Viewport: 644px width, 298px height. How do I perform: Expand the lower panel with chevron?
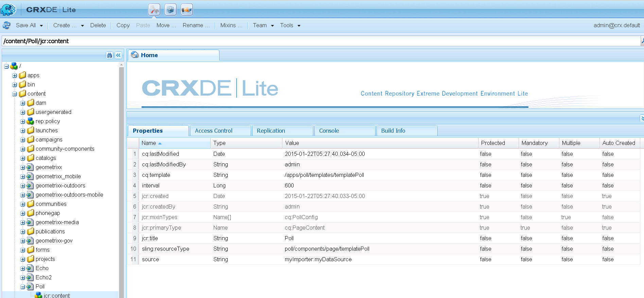point(642,118)
